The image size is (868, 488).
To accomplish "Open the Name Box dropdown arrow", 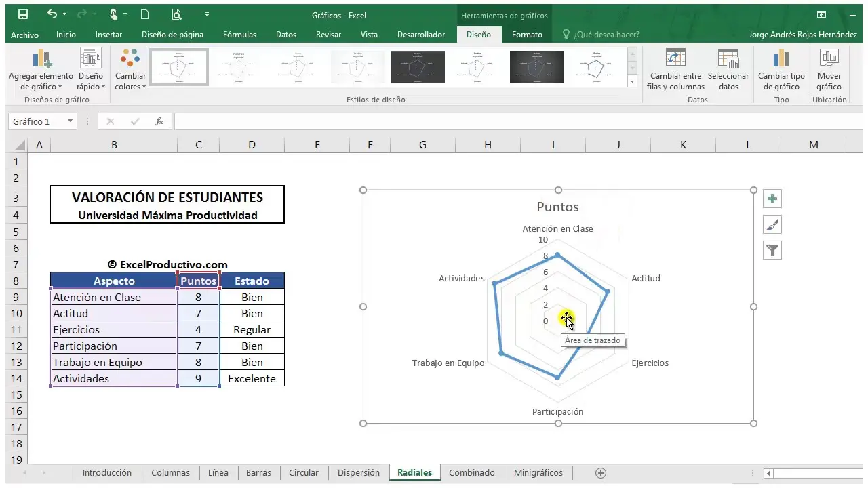I will pyautogui.click(x=70, y=121).
